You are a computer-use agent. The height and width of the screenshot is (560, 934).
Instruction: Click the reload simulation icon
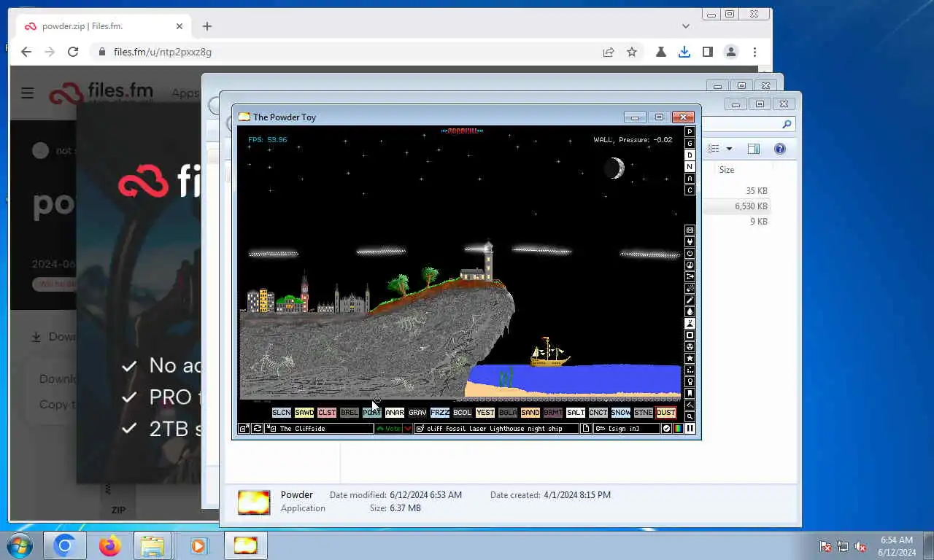pyautogui.click(x=258, y=429)
